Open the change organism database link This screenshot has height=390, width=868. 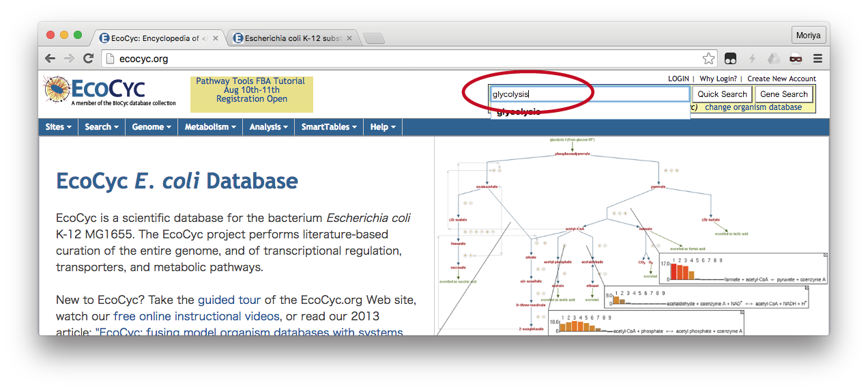click(x=753, y=107)
